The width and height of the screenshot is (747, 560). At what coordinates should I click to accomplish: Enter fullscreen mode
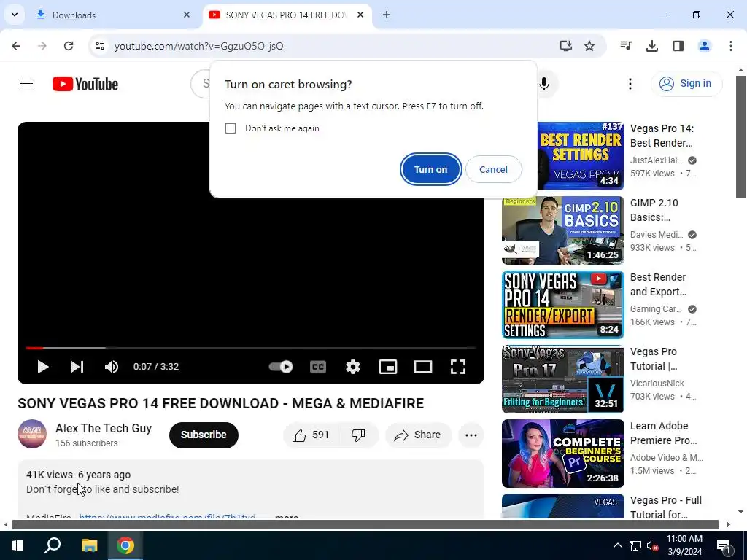click(458, 367)
